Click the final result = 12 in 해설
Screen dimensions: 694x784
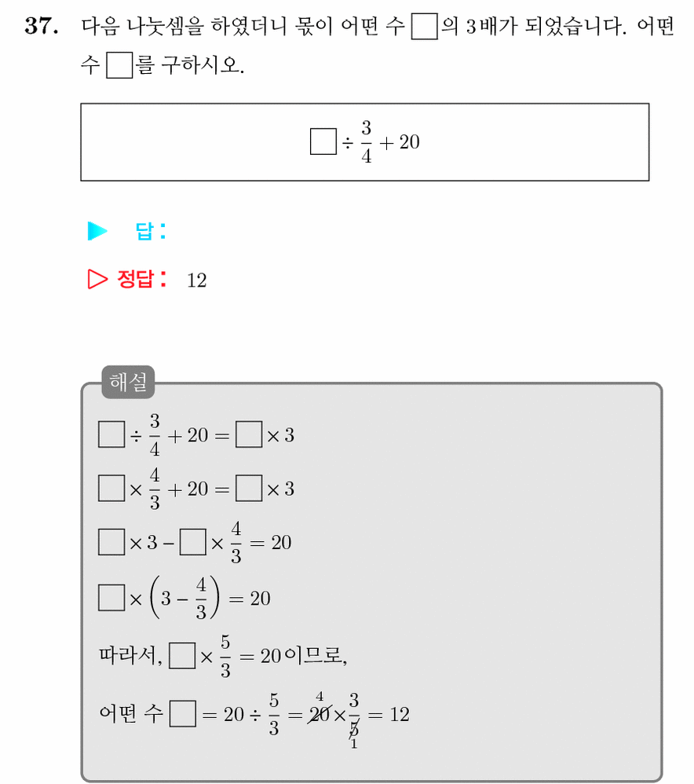389,715
